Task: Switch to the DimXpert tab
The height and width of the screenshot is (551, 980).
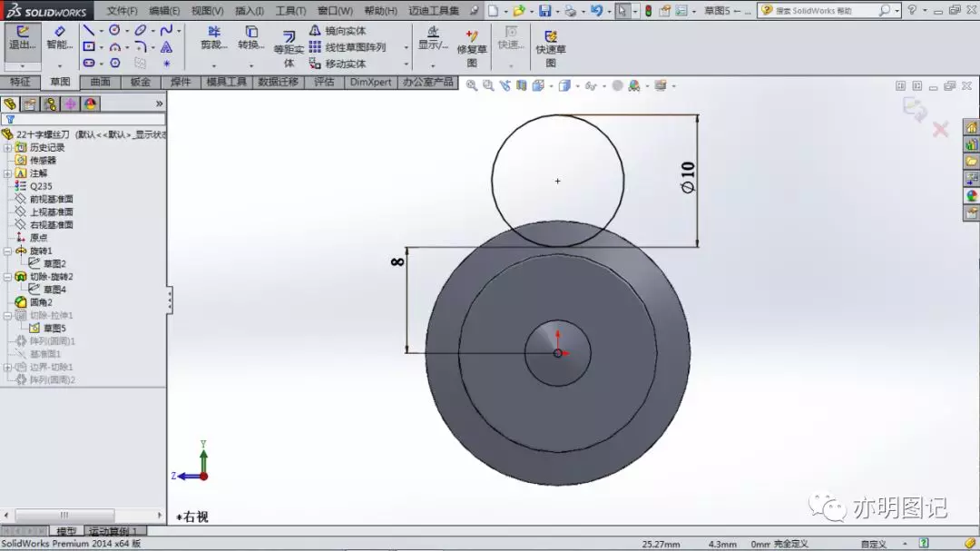Action: click(370, 82)
